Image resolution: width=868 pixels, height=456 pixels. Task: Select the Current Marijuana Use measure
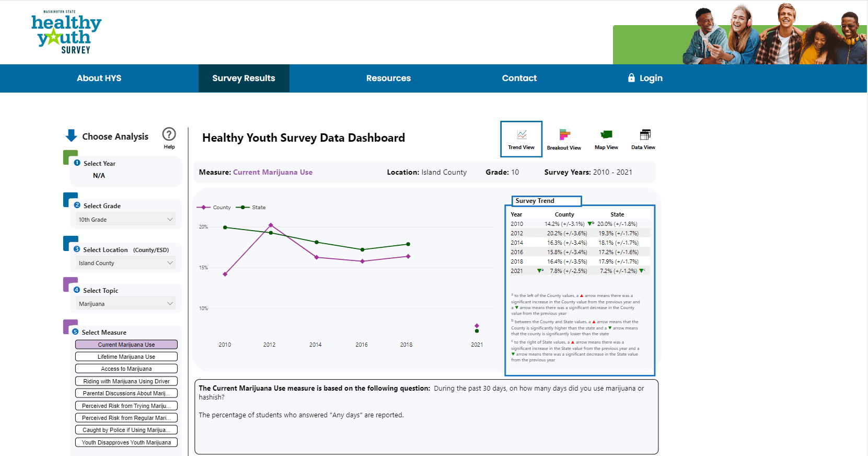coord(126,345)
